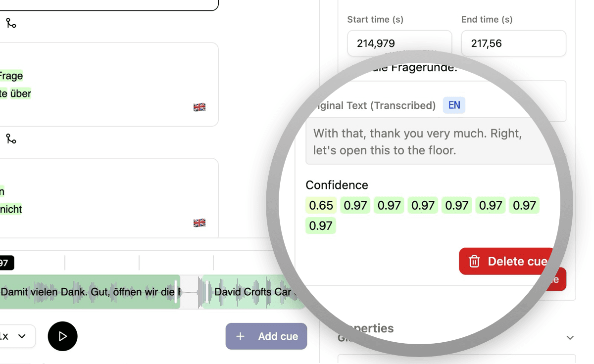Viewport: 594px width, 364px height.
Task: Start playback with the black play button
Action: coord(62,336)
